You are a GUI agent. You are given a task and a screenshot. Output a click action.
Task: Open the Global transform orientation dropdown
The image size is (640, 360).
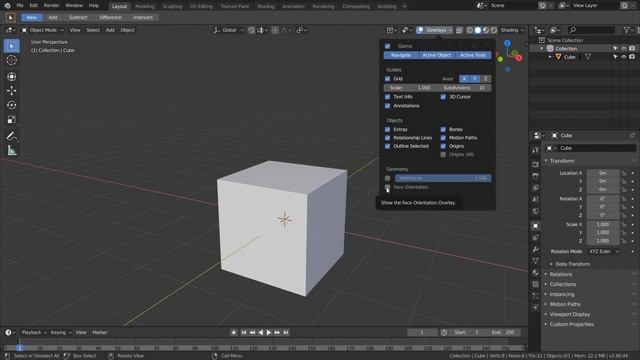[x=229, y=30]
